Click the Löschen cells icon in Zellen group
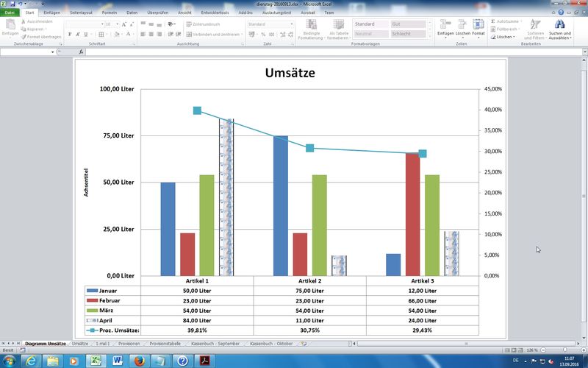Viewport: 588px width, 368px height. (462, 27)
